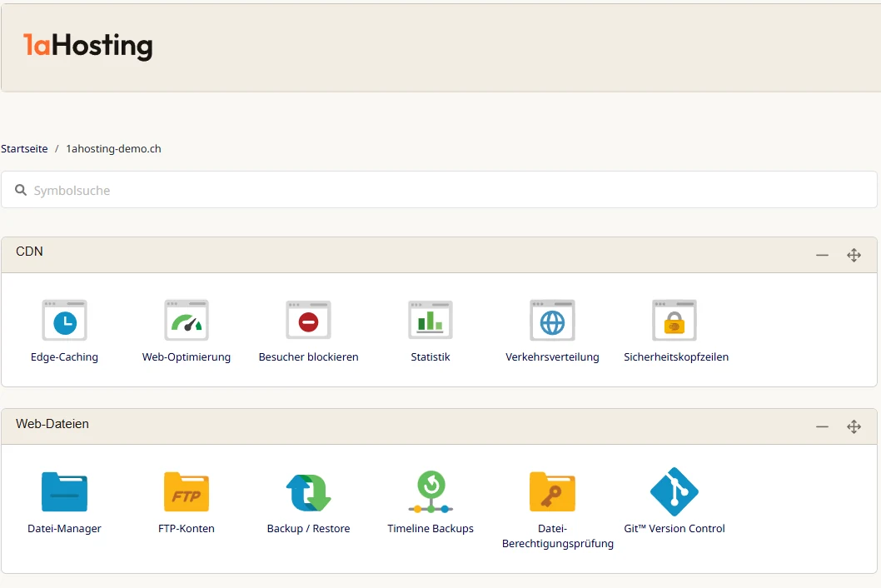This screenshot has width=881, height=588.
Task: Click the Besucher blockieren text label
Action: (x=308, y=357)
